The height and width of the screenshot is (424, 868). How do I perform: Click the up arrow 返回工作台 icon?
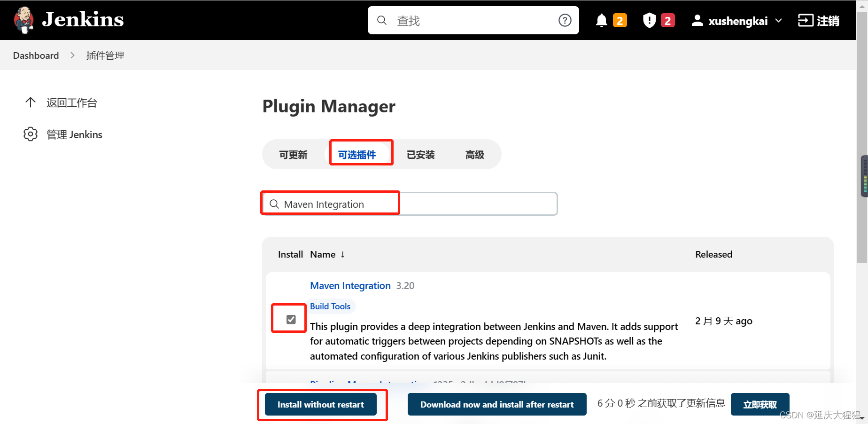31,102
